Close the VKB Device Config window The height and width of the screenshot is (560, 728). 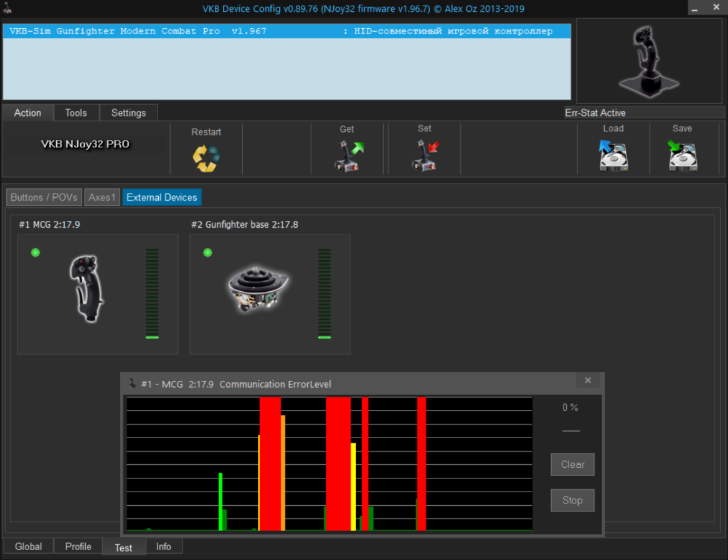tap(716, 7)
